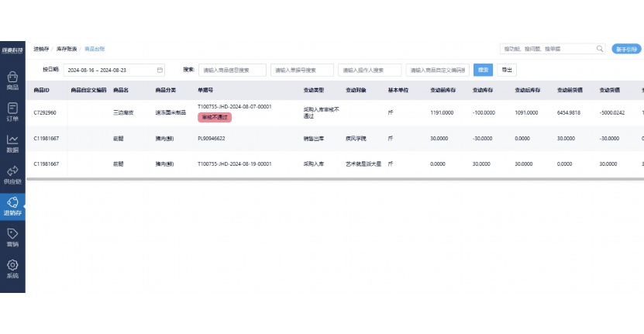Click C11981667 in the PL90946622 row
The height and width of the screenshot is (334, 644).
[46, 139]
